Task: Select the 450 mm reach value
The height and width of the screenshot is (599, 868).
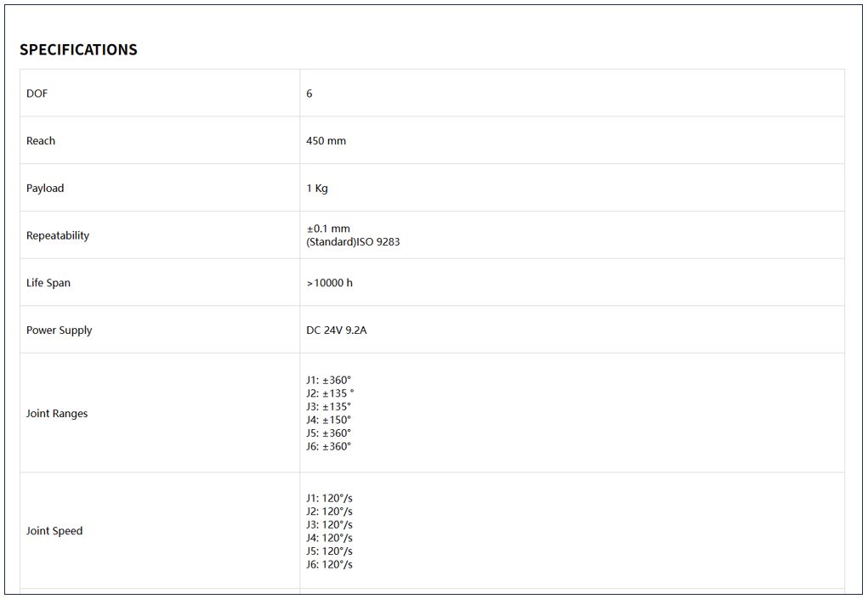Action: pyautogui.click(x=326, y=141)
